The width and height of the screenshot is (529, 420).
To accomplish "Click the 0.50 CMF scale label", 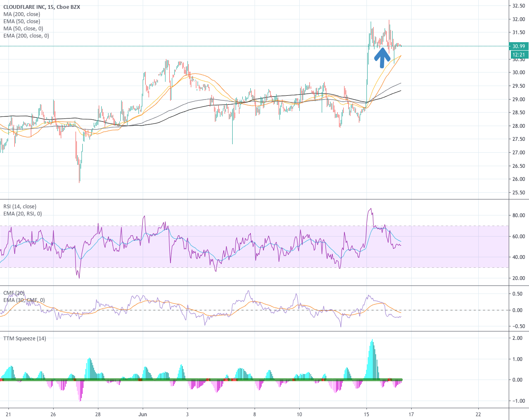I will click(517, 294).
